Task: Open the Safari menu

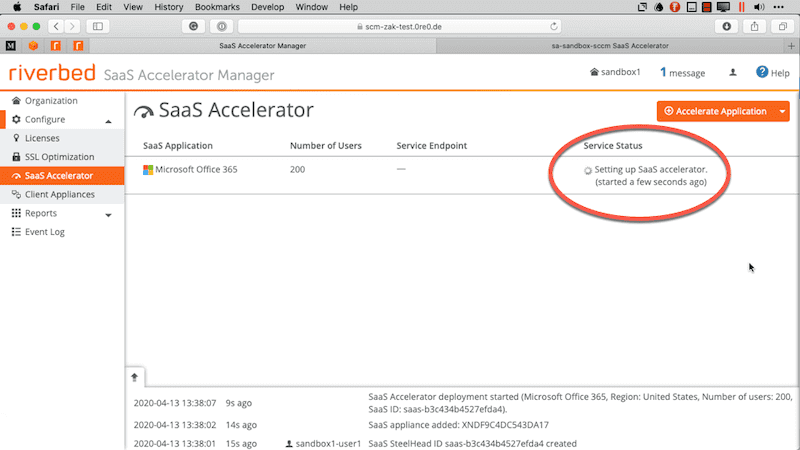Action: point(46,7)
